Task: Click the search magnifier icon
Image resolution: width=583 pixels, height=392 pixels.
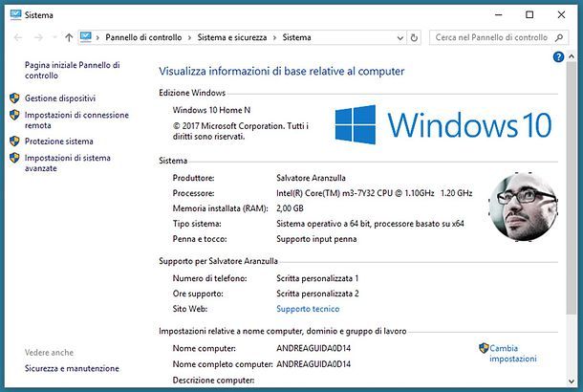Action: [x=559, y=37]
